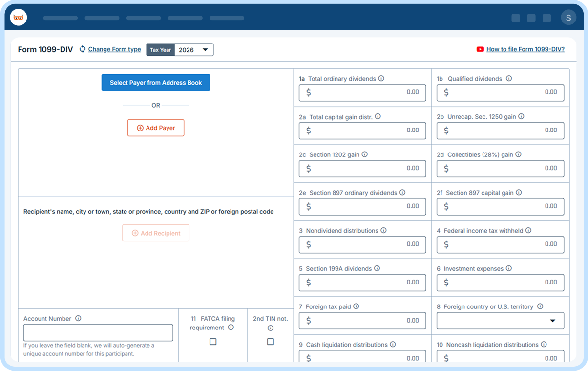The image size is (588, 372).
Task: Click the 2d Collectibles gain amount field
Action: tap(500, 169)
